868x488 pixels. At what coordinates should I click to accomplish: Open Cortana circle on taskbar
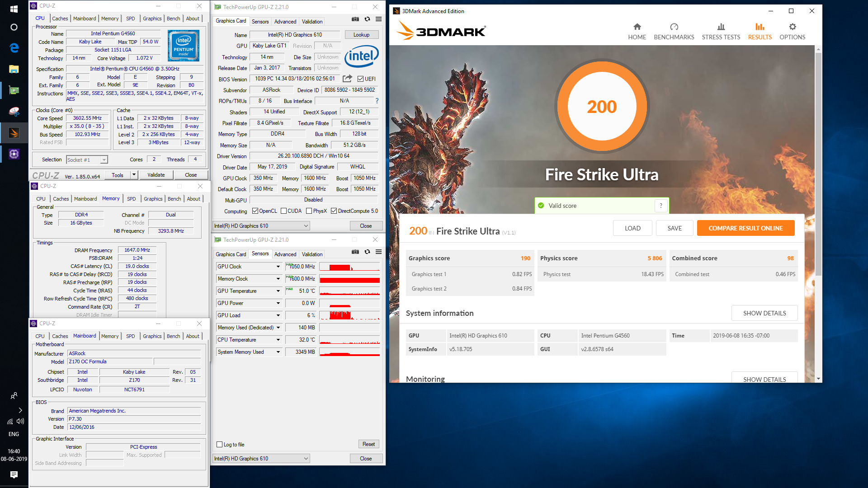(x=14, y=27)
